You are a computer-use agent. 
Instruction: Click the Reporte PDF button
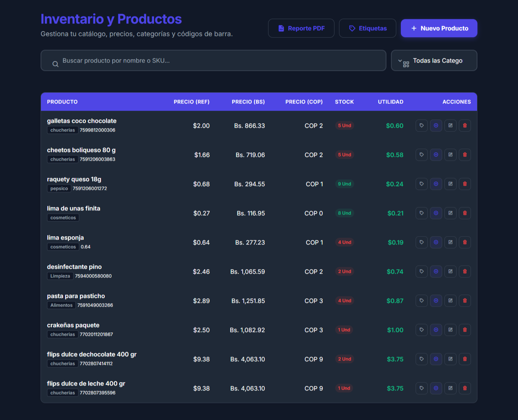pos(301,28)
